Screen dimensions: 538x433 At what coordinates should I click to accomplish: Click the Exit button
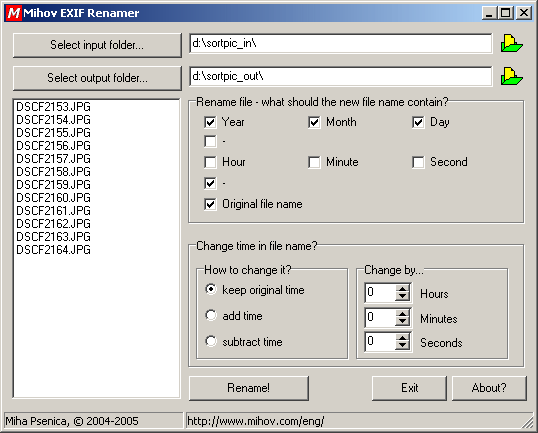tap(409, 388)
